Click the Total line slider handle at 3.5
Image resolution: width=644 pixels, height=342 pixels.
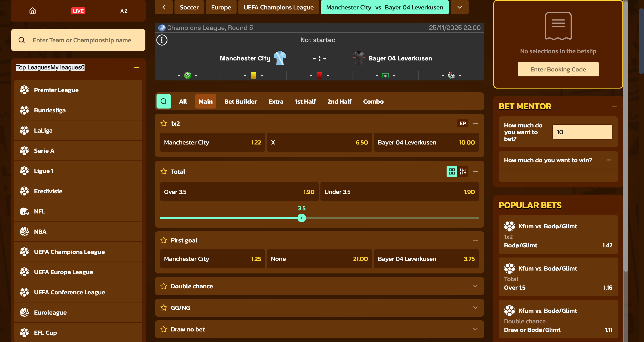302,218
